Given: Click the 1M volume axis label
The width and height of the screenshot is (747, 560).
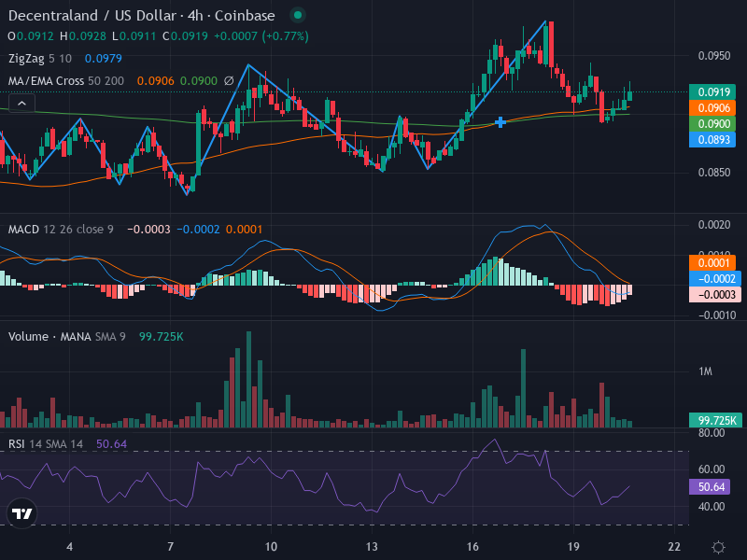Looking at the screenshot, I should 705,371.
